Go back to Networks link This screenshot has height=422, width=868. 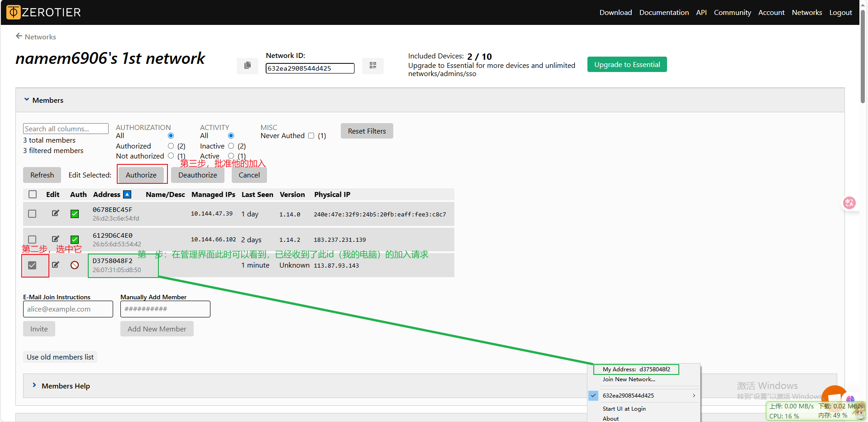click(40, 37)
